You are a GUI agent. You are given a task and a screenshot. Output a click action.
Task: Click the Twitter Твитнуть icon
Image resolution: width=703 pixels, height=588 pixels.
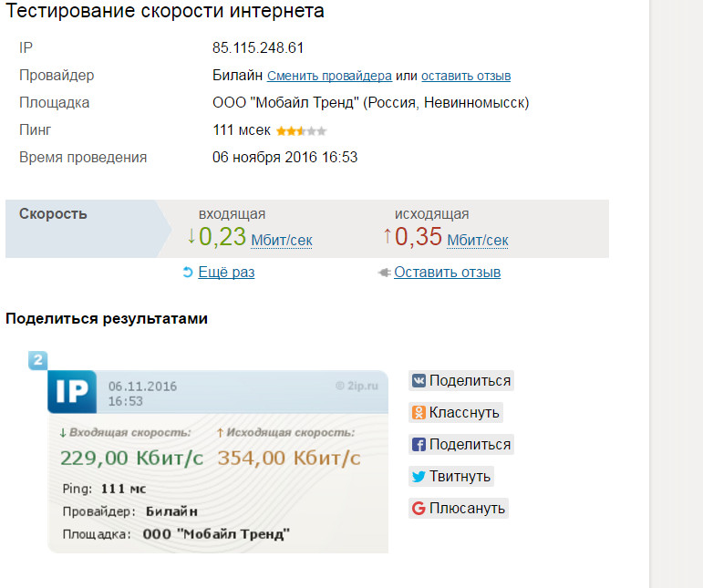pyautogui.click(x=419, y=477)
